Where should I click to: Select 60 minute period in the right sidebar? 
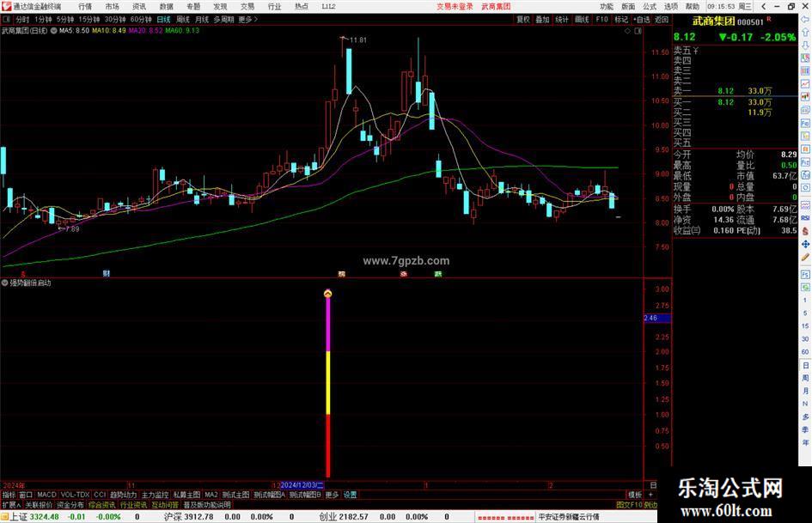(x=805, y=352)
